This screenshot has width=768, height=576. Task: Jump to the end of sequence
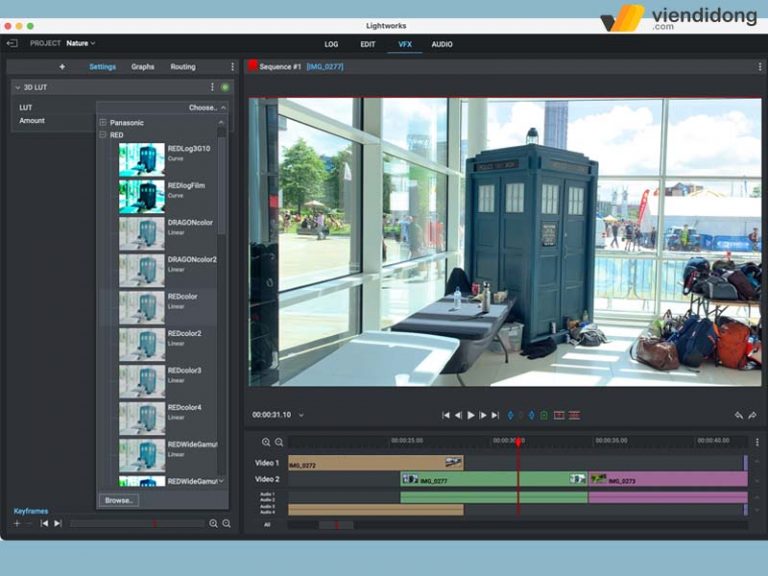coord(496,415)
